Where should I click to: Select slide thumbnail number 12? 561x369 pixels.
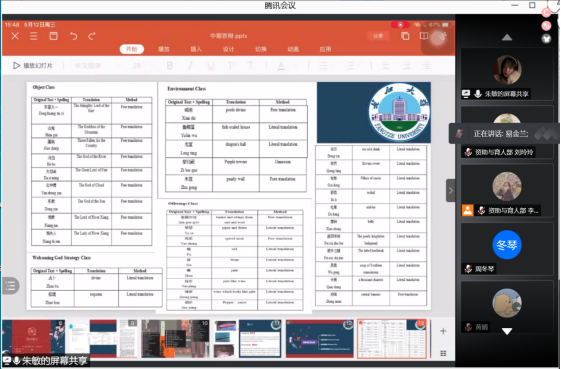[x=319, y=339]
